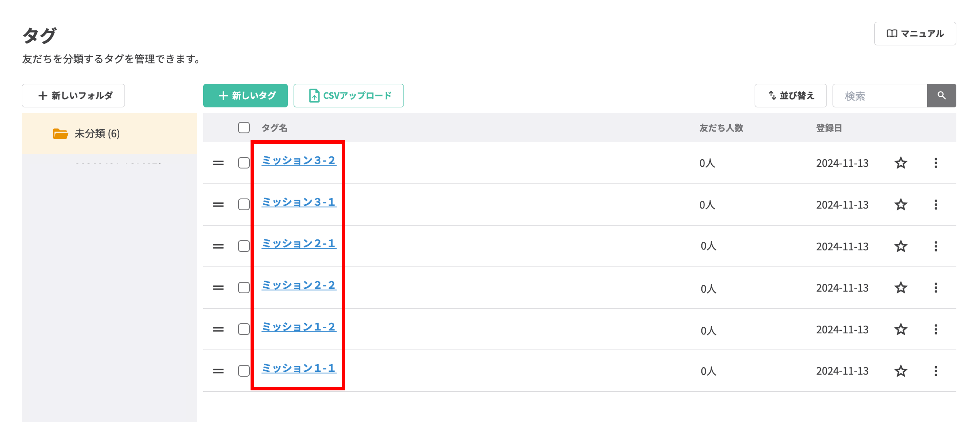Click the magnifying glass search icon
980x423 pixels.
click(942, 95)
